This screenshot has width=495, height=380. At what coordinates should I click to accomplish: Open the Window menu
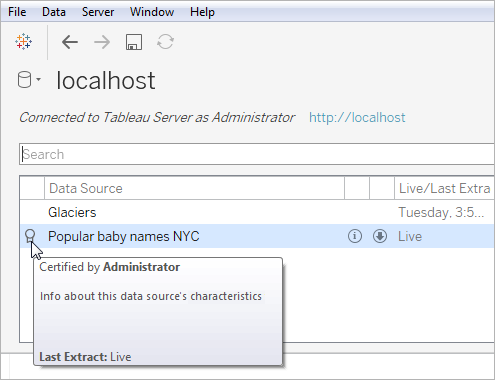[x=152, y=12]
